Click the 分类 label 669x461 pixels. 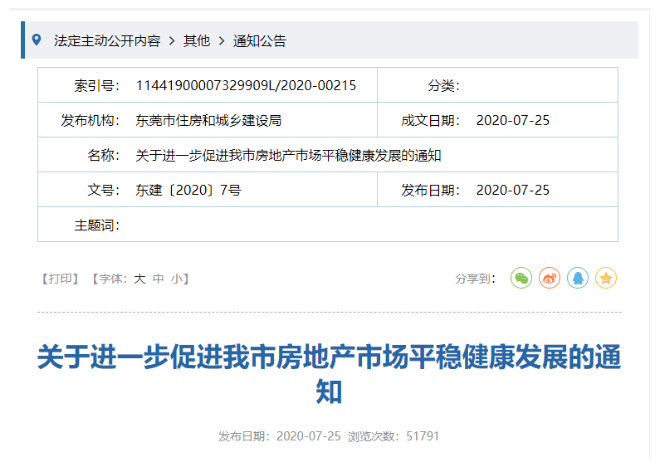pos(444,85)
